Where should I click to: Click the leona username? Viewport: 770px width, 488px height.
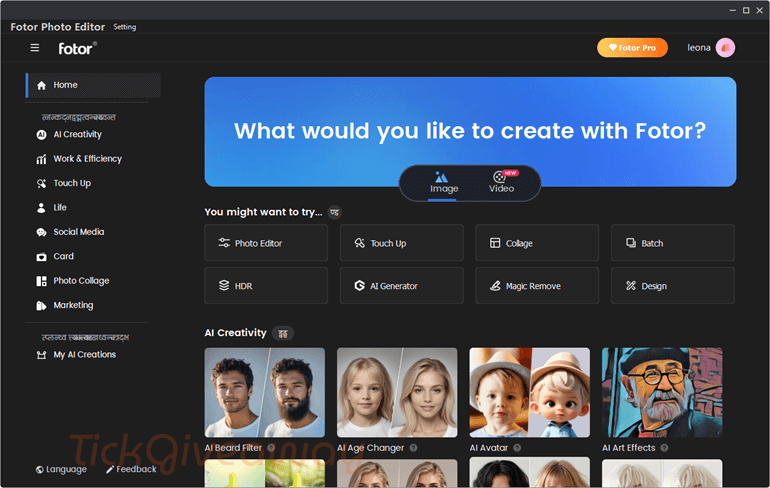tap(699, 48)
